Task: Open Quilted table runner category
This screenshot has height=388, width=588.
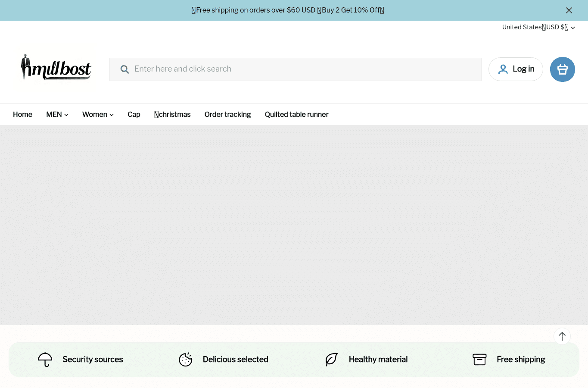Action: pyautogui.click(x=297, y=114)
